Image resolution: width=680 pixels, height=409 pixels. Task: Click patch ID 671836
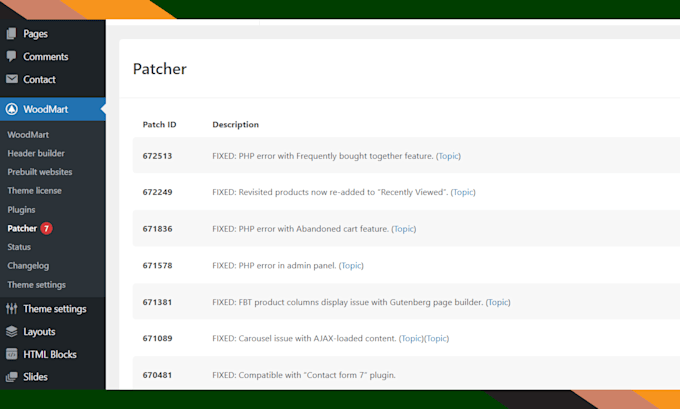click(x=157, y=229)
